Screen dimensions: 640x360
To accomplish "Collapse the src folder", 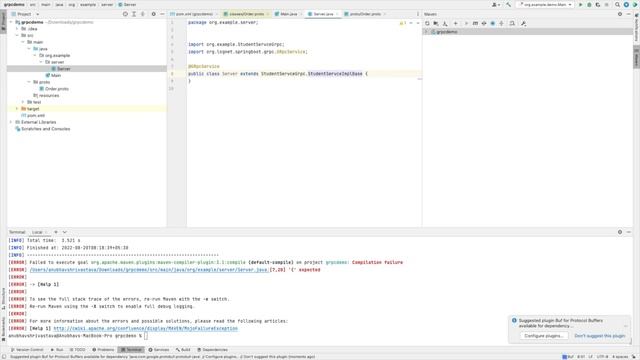I will coord(17,36).
